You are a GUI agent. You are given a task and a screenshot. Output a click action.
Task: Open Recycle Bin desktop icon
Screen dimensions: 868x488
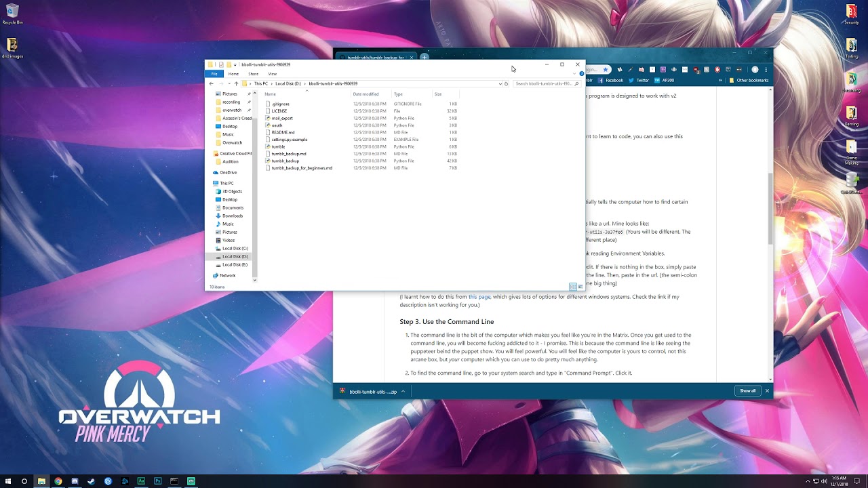12,14
